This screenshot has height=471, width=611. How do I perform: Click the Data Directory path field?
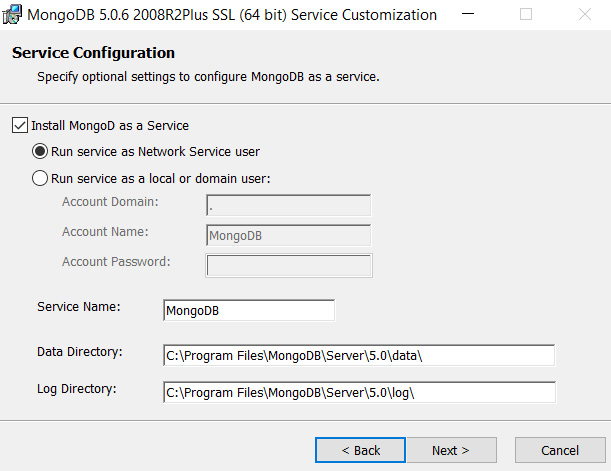tap(359, 355)
